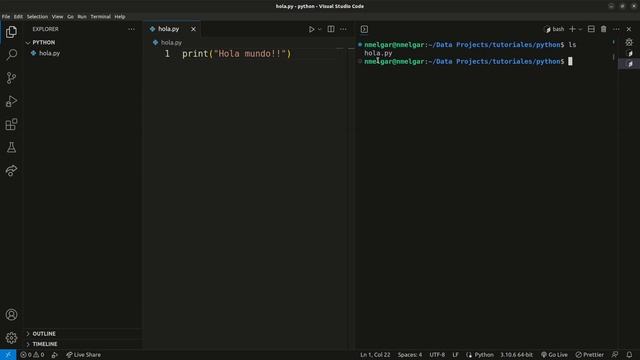The image size is (640, 360).
Task: Open the Source Control view
Action: click(11, 78)
